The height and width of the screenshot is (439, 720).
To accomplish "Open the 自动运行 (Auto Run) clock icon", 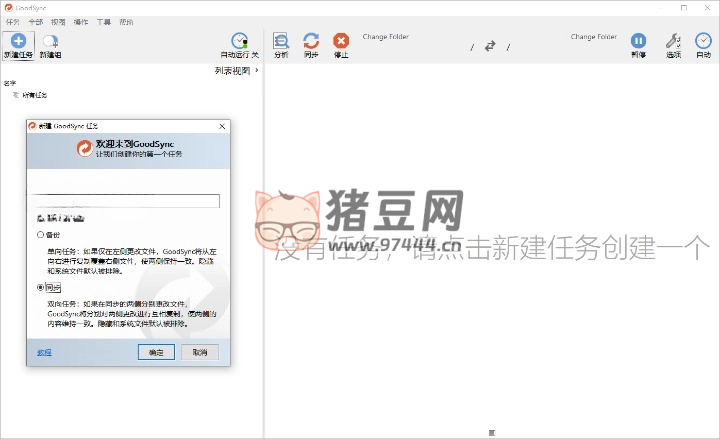I will (x=240, y=41).
